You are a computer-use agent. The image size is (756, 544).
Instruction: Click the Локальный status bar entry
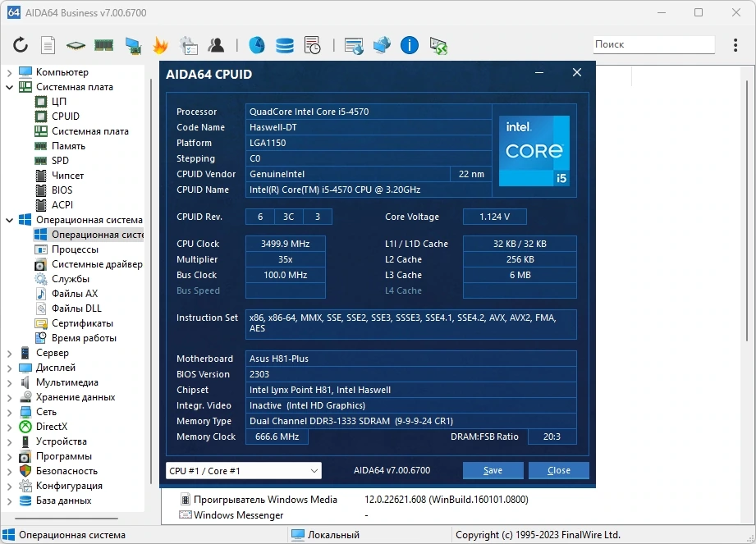[325, 535]
